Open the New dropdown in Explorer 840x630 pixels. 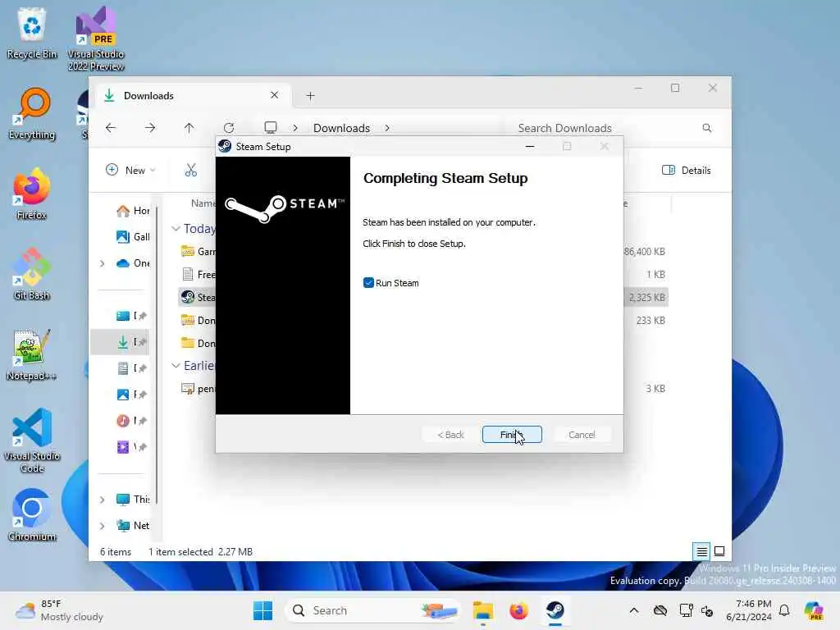pyautogui.click(x=130, y=171)
